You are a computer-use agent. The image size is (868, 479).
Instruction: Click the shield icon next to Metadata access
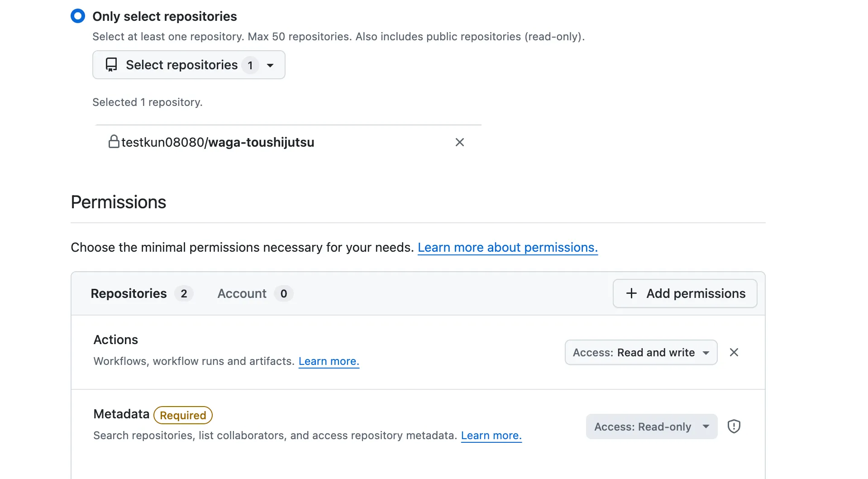point(734,426)
